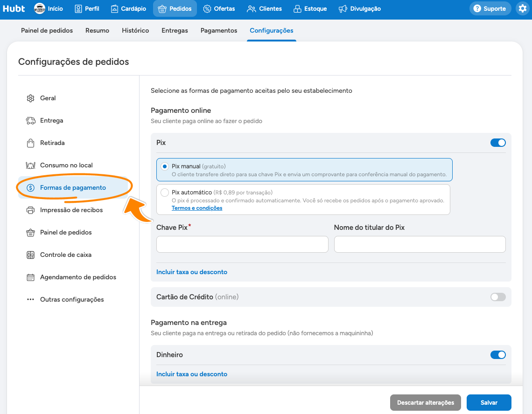
Task: Switch to the Pagamentos tab
Action: (x=219, y=30)
